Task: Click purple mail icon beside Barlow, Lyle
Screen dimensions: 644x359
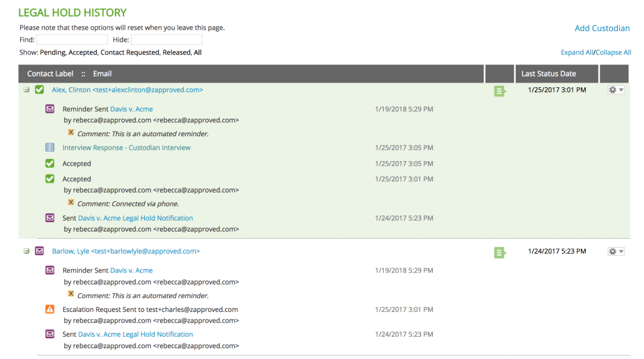Action: (x=40, y=251)
